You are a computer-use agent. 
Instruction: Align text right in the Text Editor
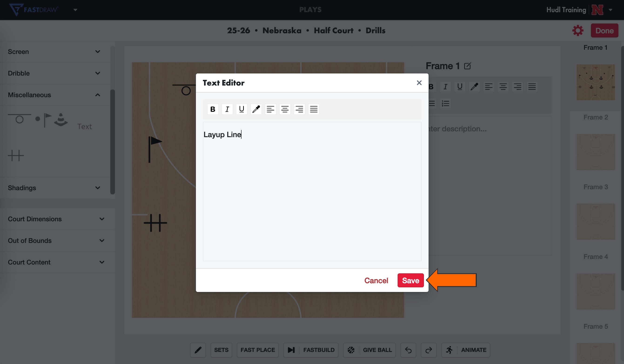299,109
